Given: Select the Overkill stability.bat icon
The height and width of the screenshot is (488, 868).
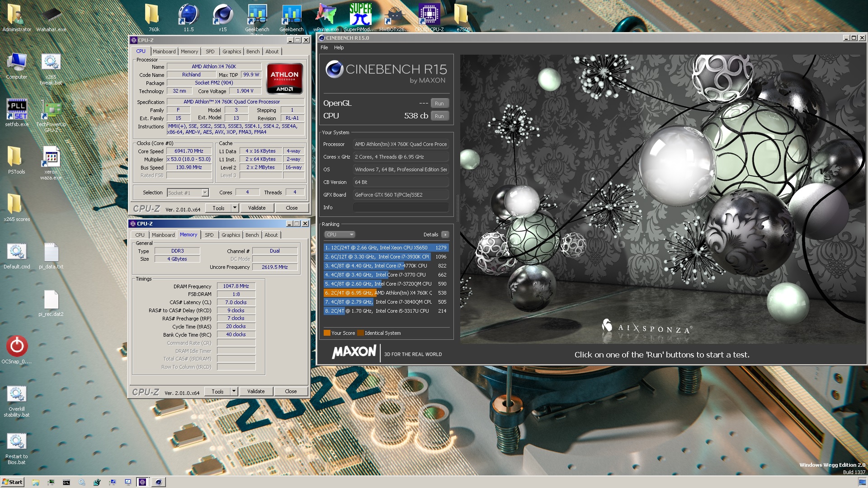Looking at the screenshot, I should click(x=17, y=401).
